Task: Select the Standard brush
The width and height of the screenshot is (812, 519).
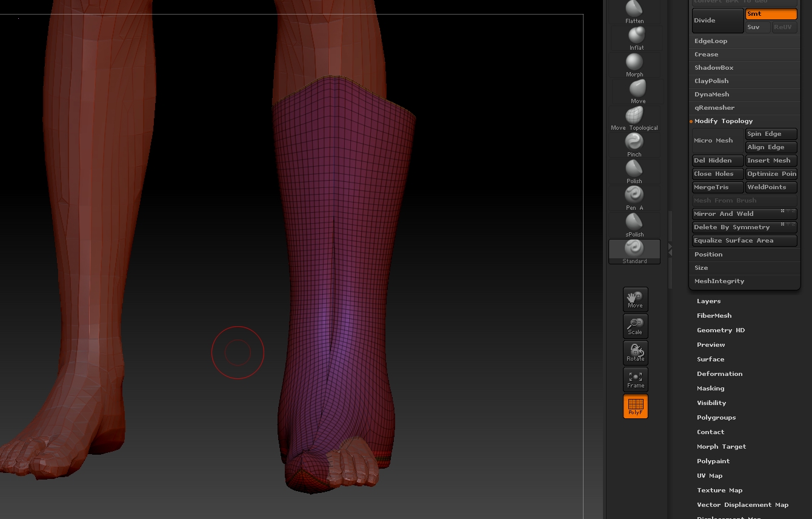Action: click(634, 252)
